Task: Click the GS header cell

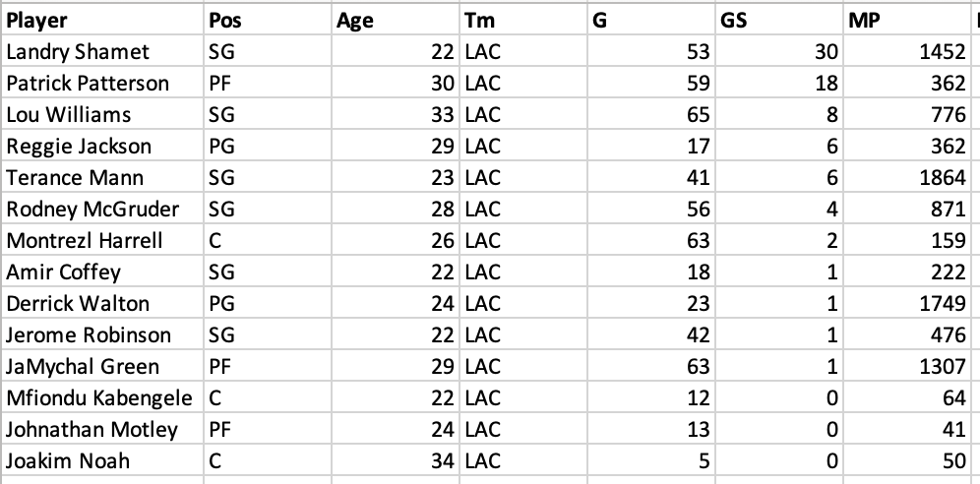Action: [x=778, y=20]
